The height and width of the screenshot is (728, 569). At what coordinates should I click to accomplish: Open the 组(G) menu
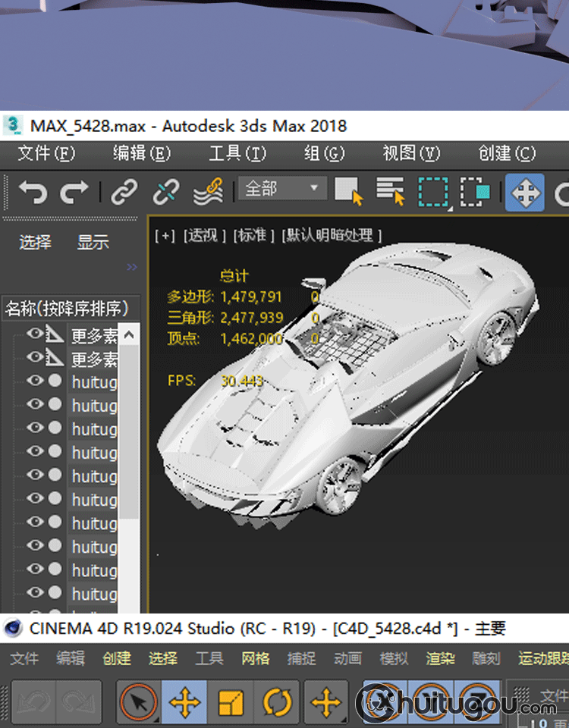[324, 153]
